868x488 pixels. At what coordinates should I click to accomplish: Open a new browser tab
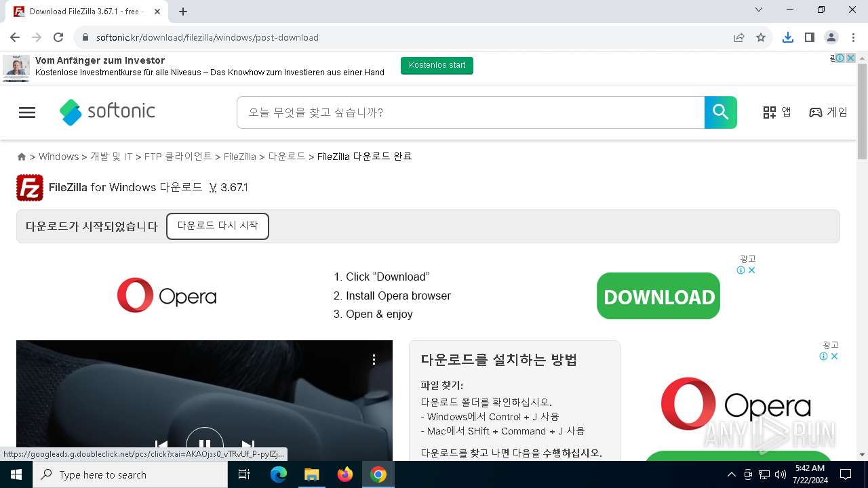pos(183,12)
